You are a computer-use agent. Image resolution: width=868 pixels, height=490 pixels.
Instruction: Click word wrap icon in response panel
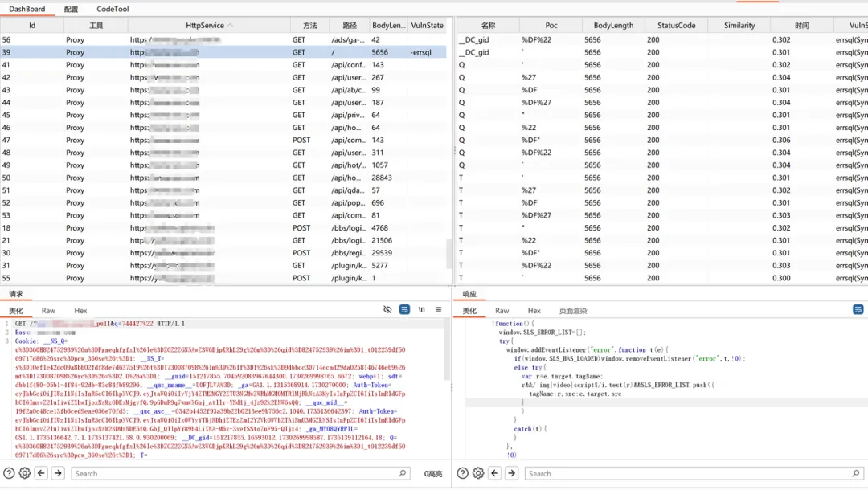[x=858, y=310]
